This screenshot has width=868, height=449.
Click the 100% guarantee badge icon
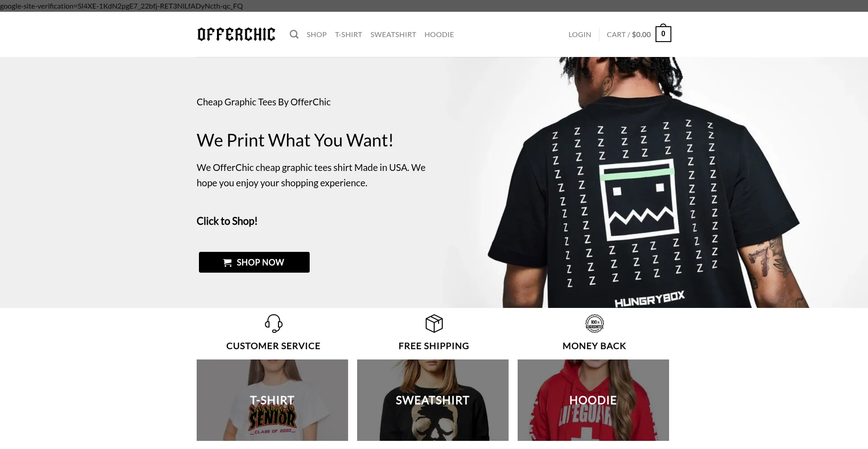[x=594, y=323]
